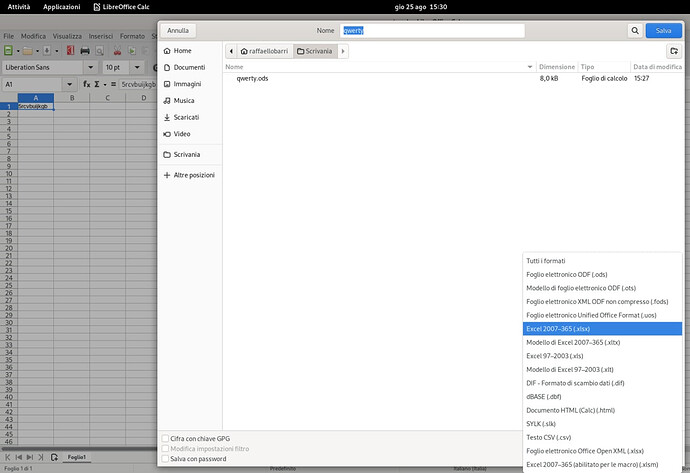
Task: Open the Function Wizard fx icon
Action: pos(87,84)
